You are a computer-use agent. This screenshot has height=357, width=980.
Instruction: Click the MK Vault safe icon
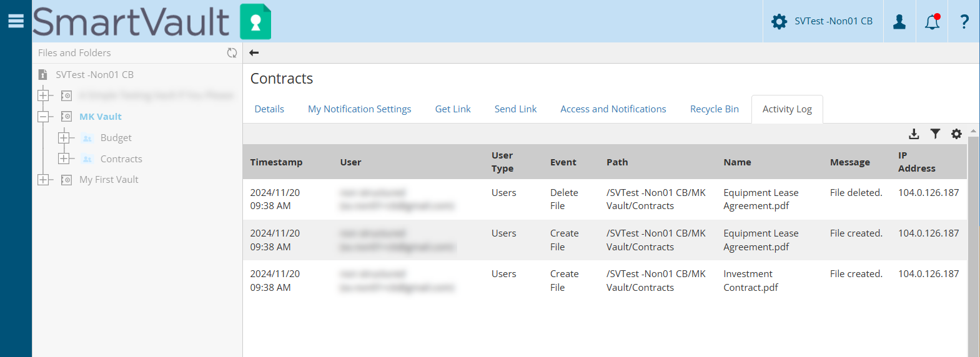(66, 117)
